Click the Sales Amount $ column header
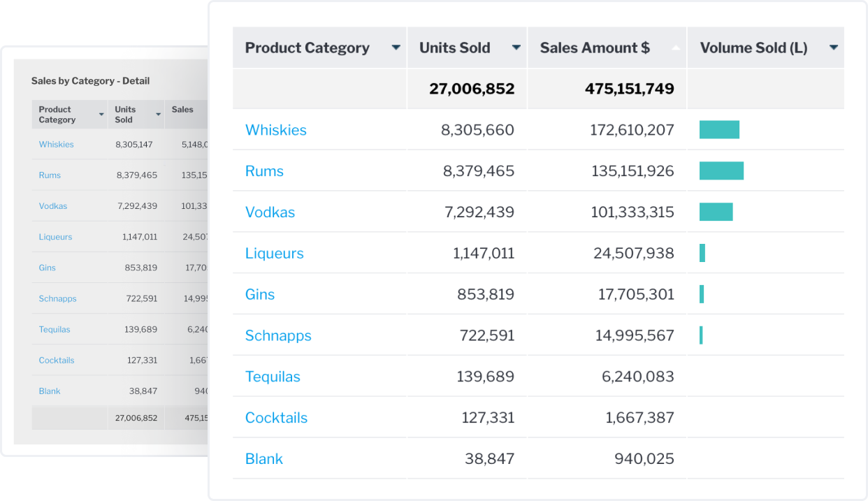This screenshot has width=868, height=501. [595, 48]
